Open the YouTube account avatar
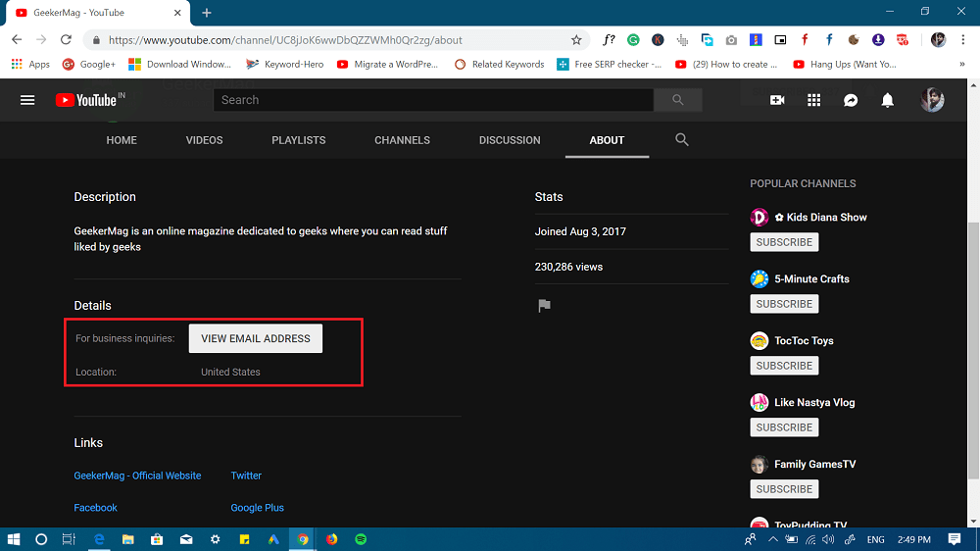The image size is (980, 551). [x=932, y=100]
